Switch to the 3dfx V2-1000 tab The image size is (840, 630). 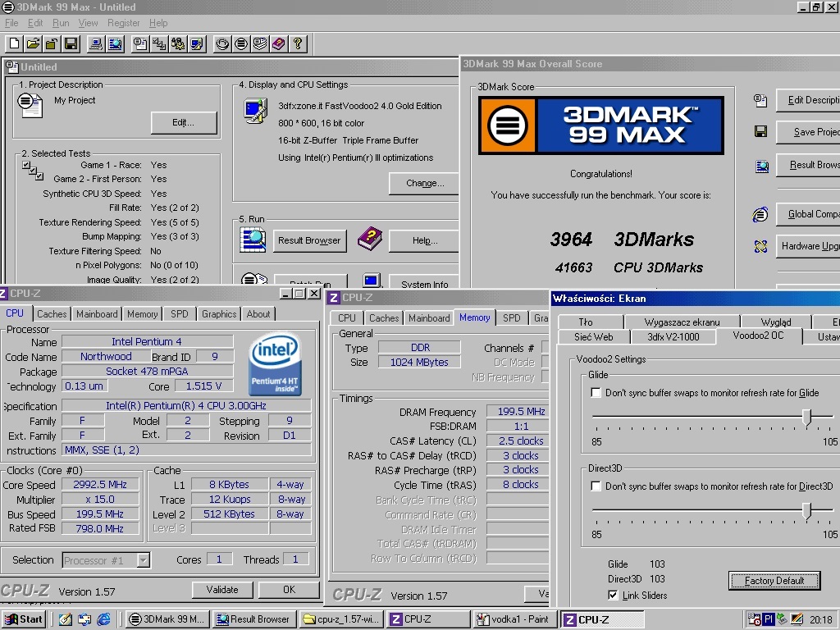tap(673, 337)
